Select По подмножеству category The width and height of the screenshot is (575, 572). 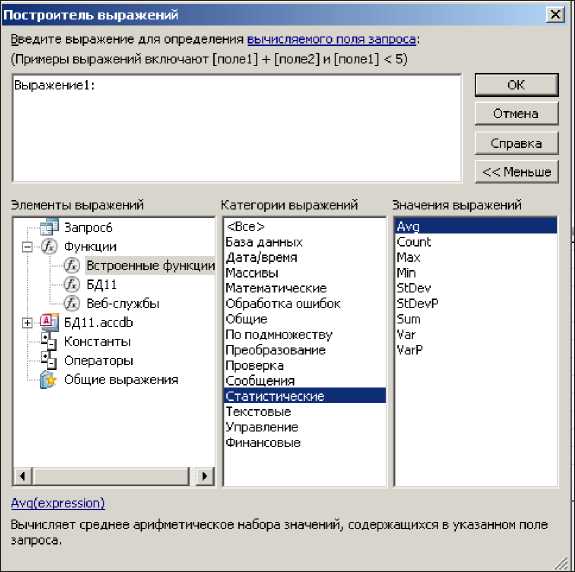click(x=305, y=334)
